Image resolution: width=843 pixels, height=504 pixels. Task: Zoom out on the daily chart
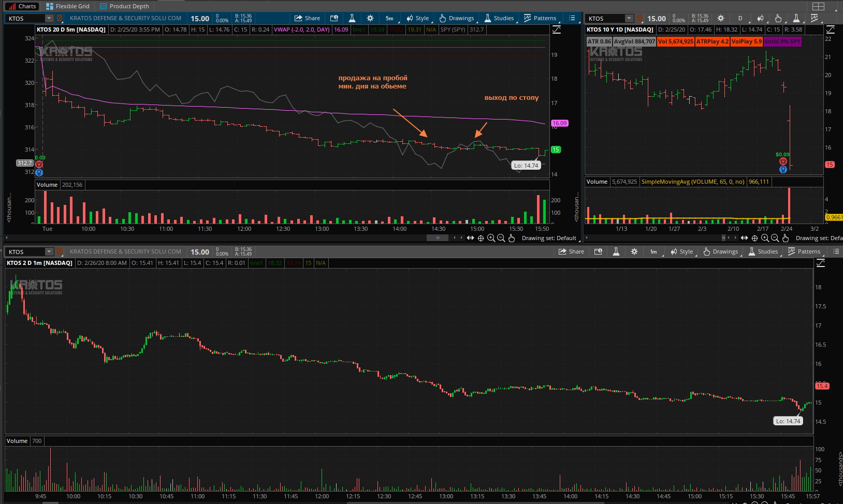tap(775, 238)
